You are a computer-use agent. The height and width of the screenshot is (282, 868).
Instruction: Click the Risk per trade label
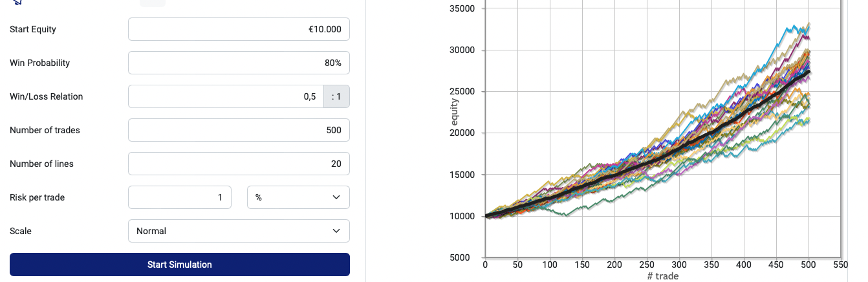37,197
